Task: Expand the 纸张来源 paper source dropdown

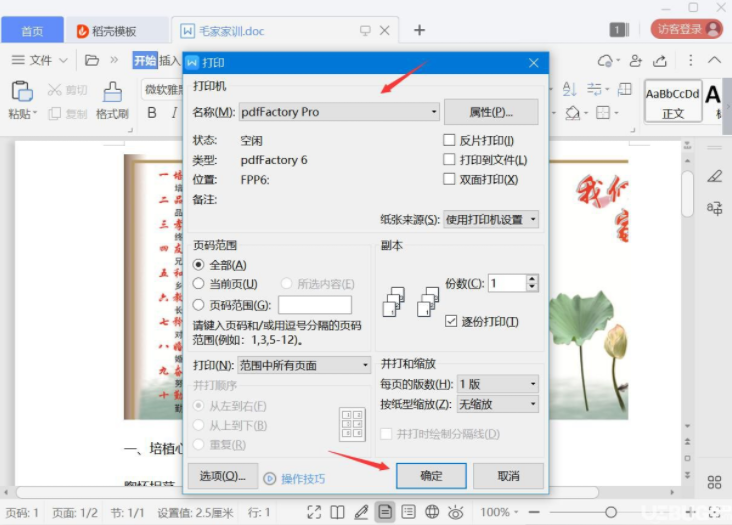Action: click(491, 219)
